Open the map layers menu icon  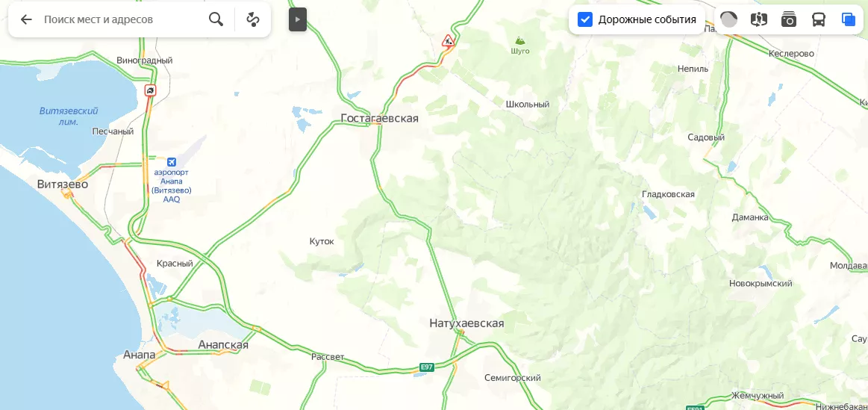point(848,19)
